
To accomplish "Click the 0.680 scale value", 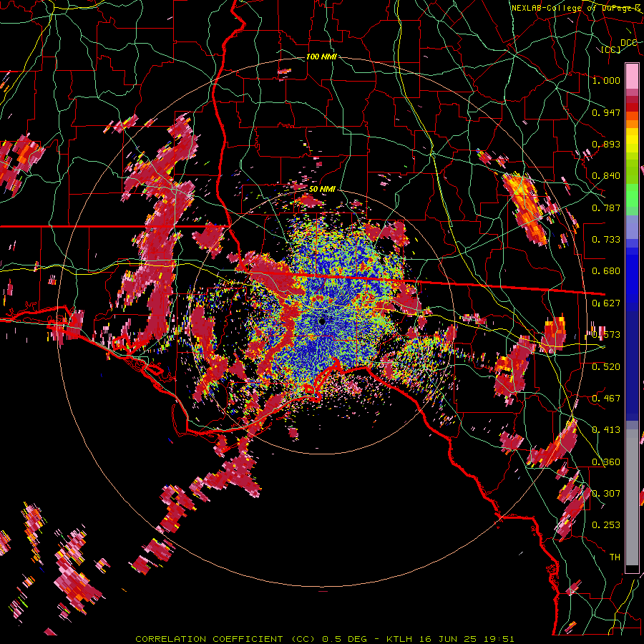I will [606, 271].
